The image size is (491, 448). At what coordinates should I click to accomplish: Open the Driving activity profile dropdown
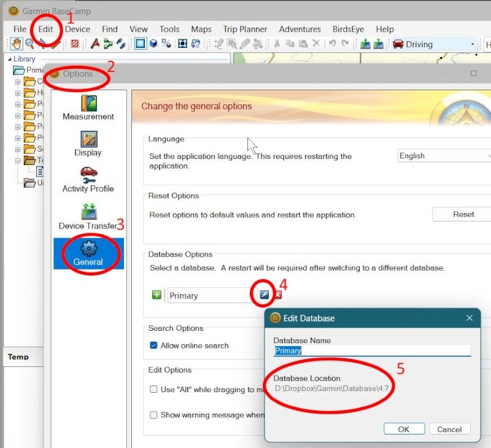click(x=434, y=44)
